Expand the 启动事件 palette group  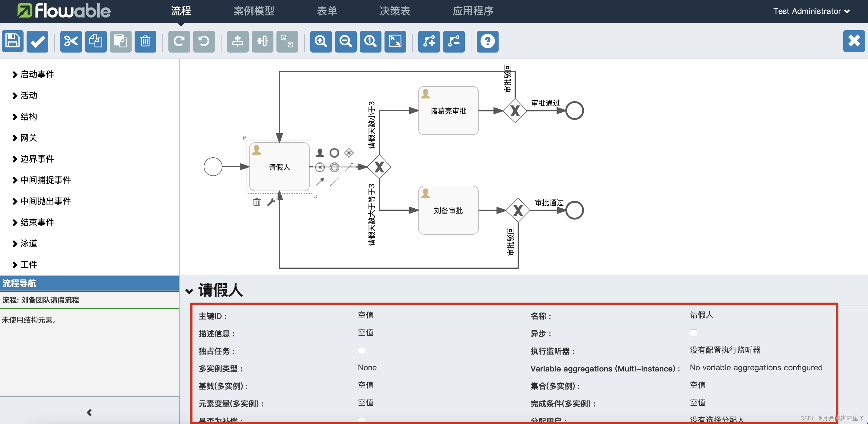click(x=33, y=75)
